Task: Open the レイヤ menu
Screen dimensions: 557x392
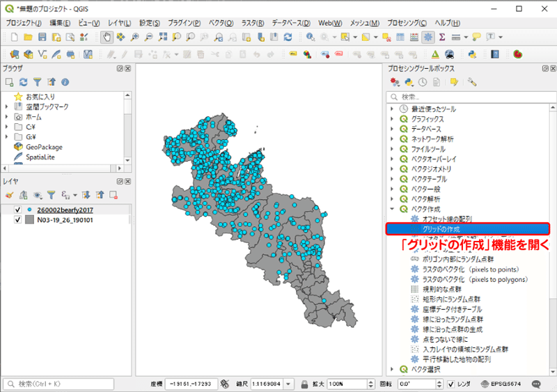Action: pyautogui.click(x=119, y=23)
